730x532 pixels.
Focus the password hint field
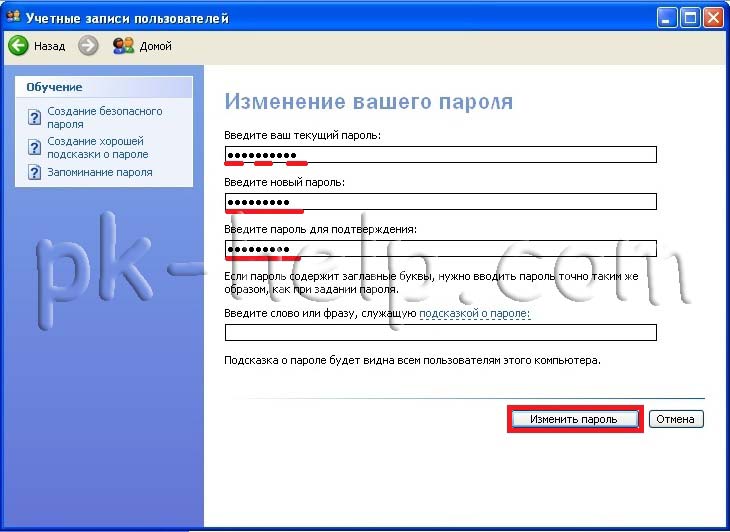click(440, 332)
